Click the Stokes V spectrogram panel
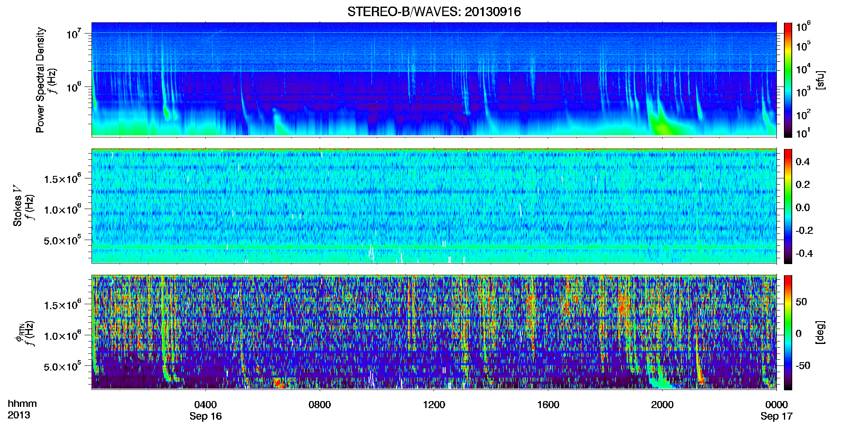Viewport: 868px width, 447px height. point(434,206)
